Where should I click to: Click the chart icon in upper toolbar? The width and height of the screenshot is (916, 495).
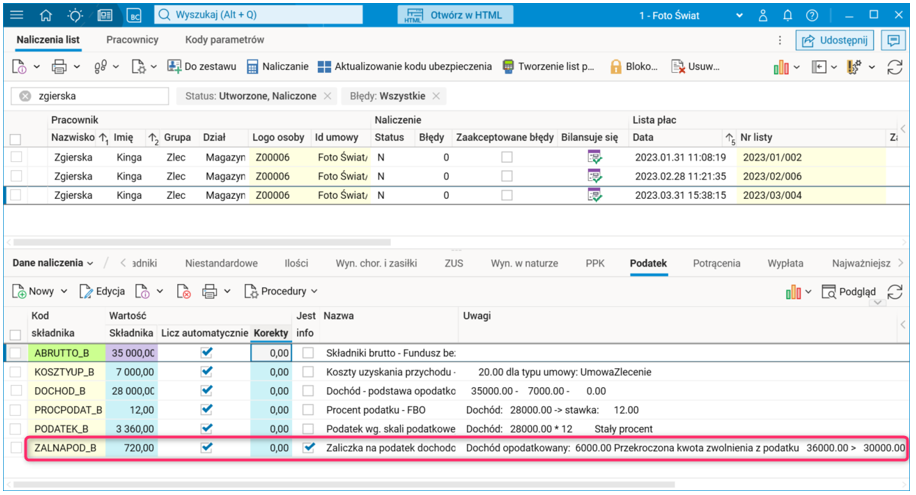781,67
